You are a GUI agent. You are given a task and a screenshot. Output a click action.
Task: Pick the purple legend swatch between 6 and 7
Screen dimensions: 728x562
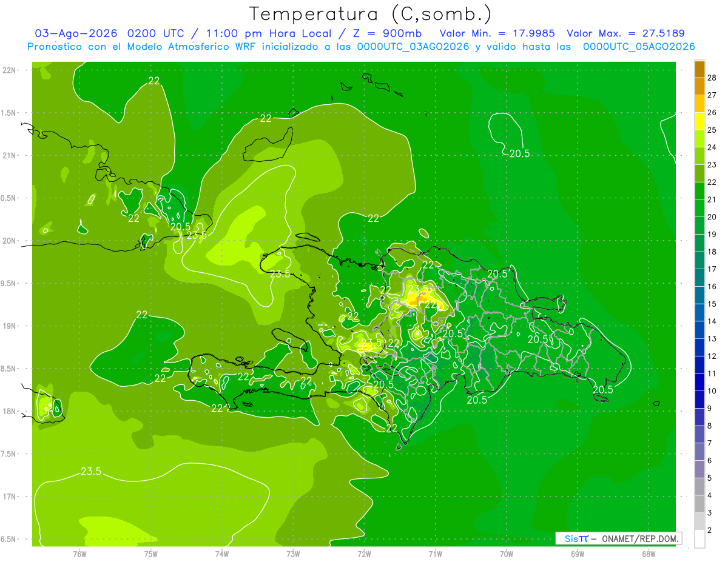coord(699,452)
